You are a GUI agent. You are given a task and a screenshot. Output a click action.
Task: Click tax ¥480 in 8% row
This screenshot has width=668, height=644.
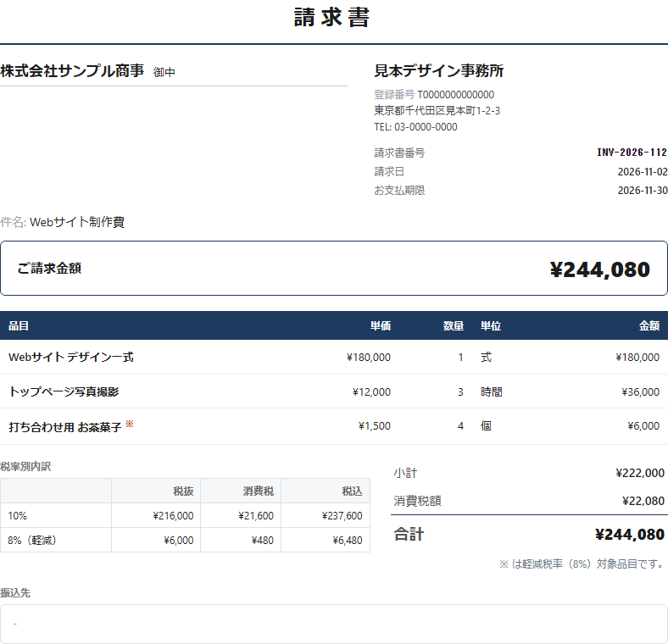coord(263,541)
